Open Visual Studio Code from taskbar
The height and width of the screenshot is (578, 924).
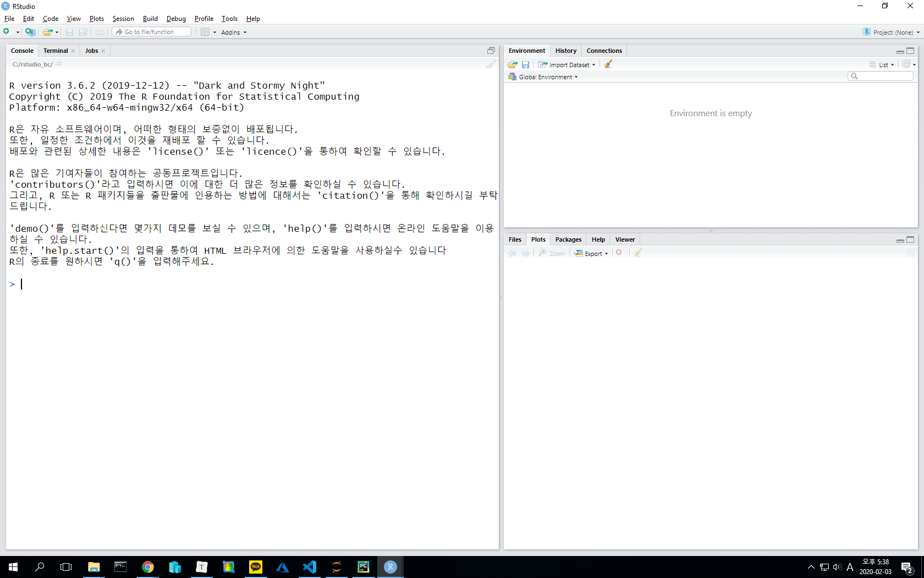point(310,567)
